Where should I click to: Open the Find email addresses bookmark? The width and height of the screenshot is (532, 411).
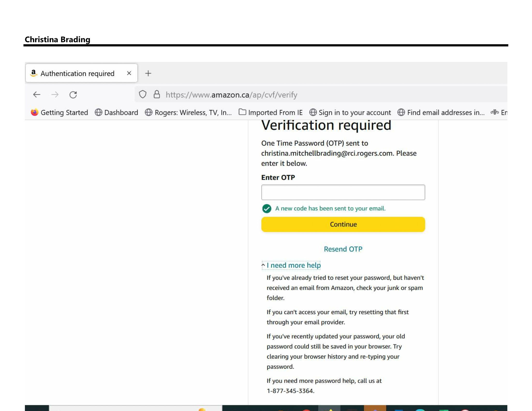point(441,112)
